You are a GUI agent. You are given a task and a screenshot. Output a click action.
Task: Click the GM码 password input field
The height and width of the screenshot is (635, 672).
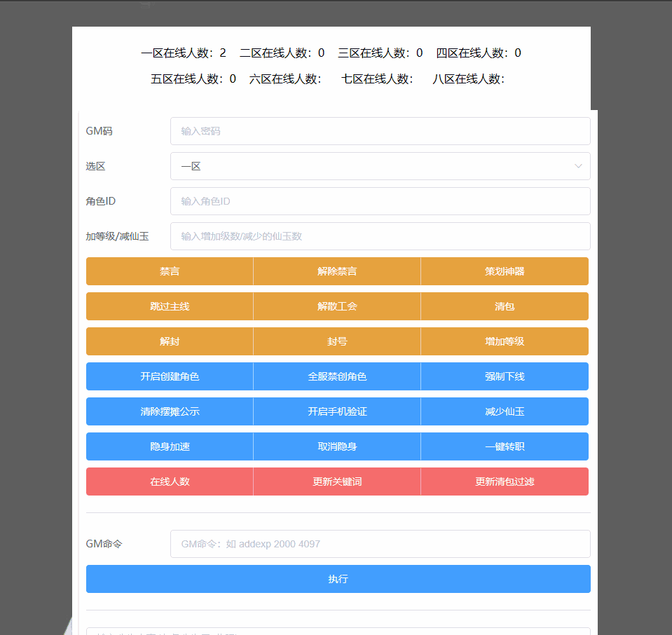coord(380,131)
